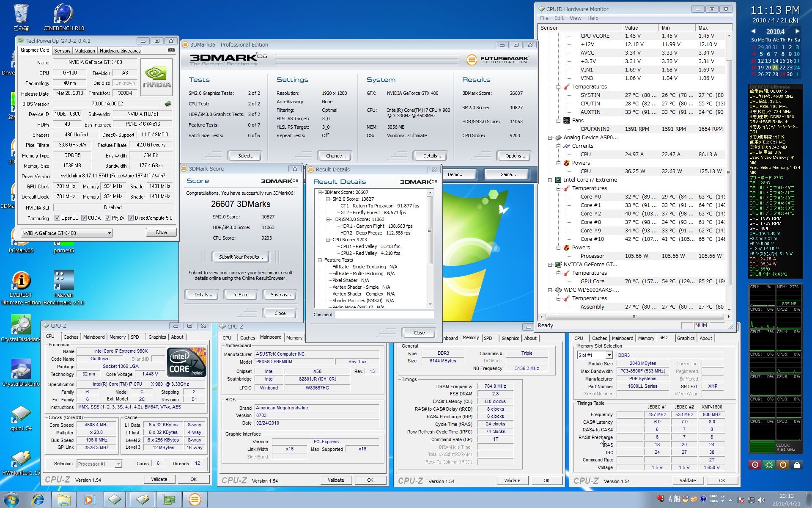Switch to 3DMark06 orange taskbar button

(195, 500)
